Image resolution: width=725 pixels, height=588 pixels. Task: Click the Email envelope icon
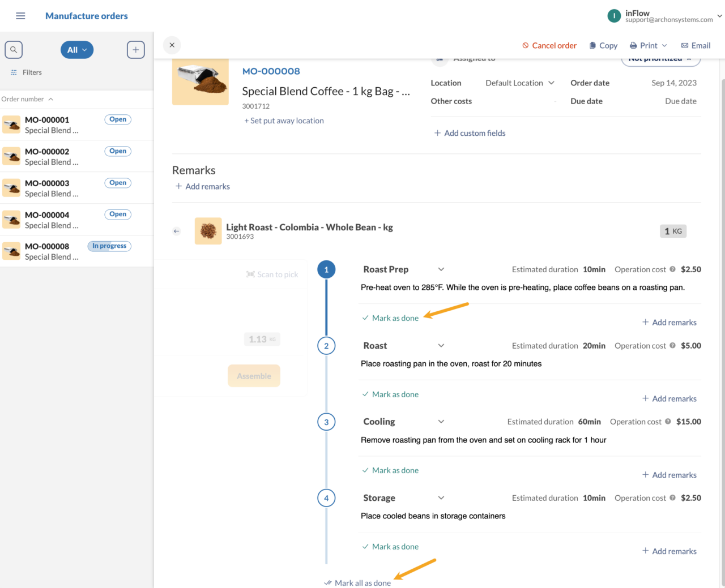coord(684,45)
